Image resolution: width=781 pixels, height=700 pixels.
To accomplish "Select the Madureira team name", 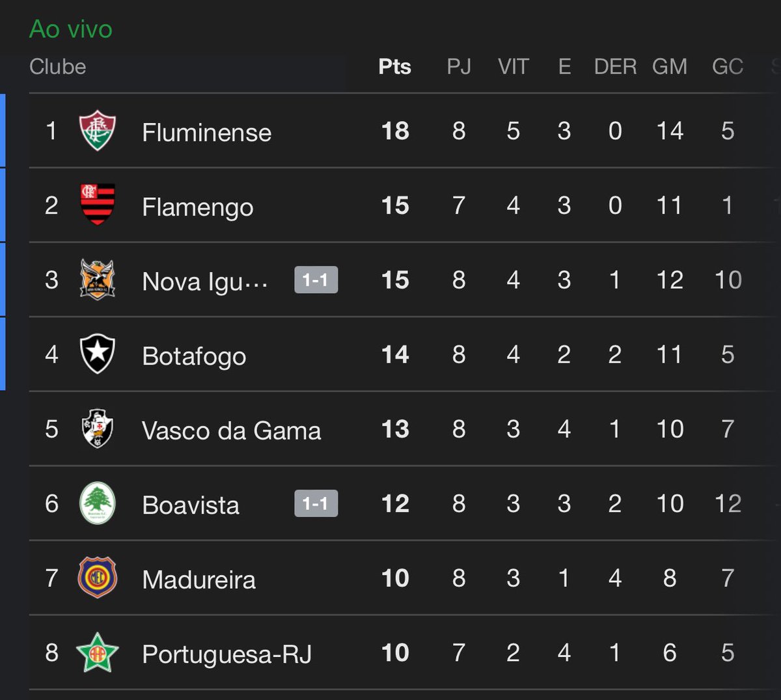I will [199, 580].
